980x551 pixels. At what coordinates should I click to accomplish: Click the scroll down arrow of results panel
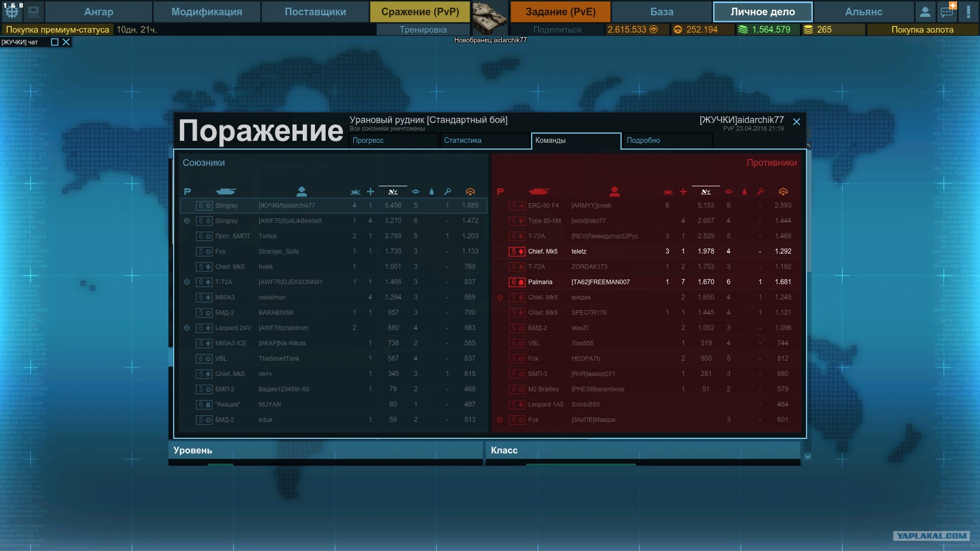tap(807, 457)
